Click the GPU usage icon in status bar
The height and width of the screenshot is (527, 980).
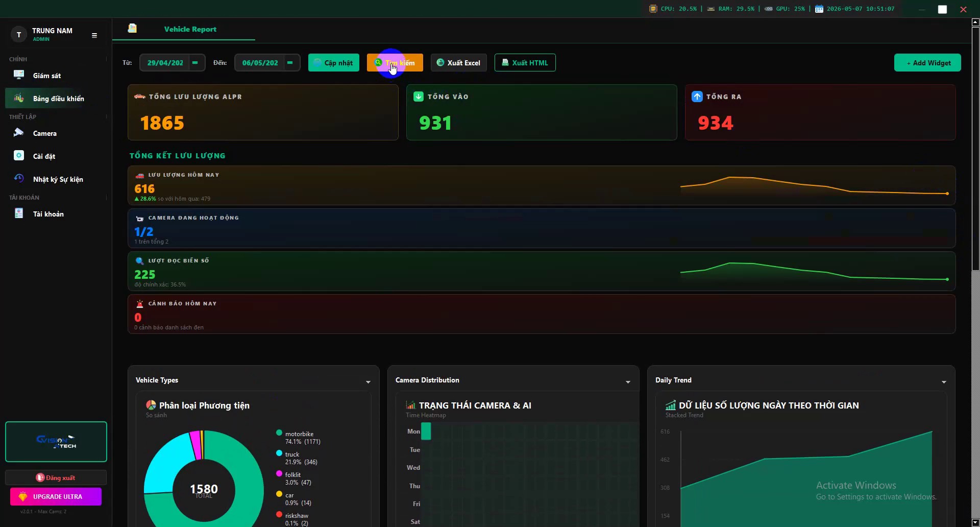[768, 9]
